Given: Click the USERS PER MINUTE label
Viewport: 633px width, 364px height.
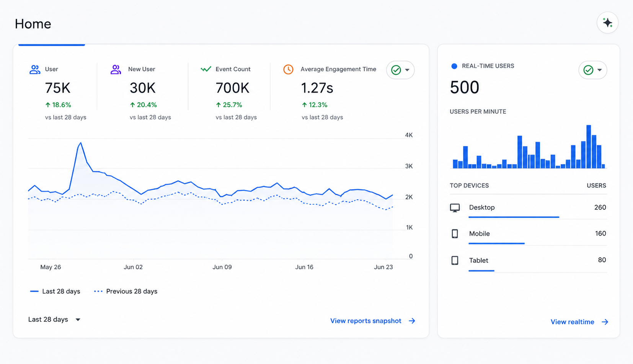Looking at the screenshot, I should point(478,112).
